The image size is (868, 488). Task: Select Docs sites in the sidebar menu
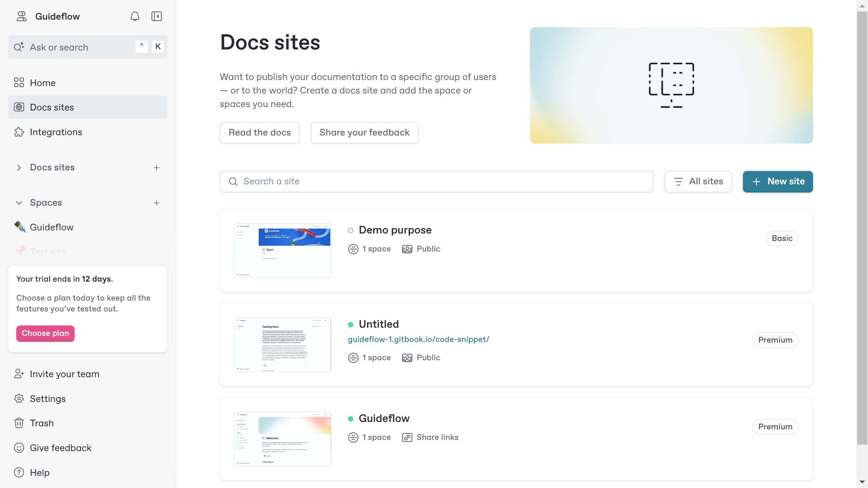[x=87, y=107]
